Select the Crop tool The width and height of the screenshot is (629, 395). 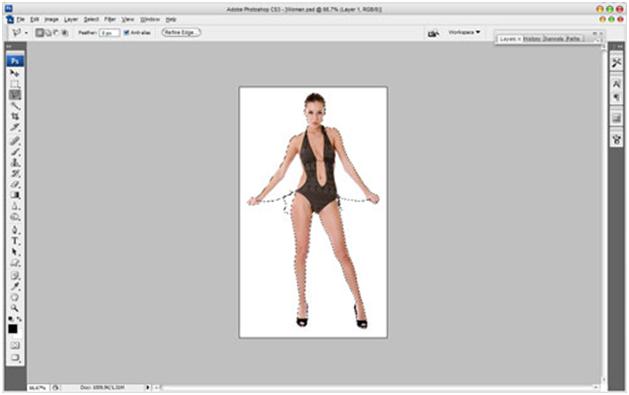(15, 116)
